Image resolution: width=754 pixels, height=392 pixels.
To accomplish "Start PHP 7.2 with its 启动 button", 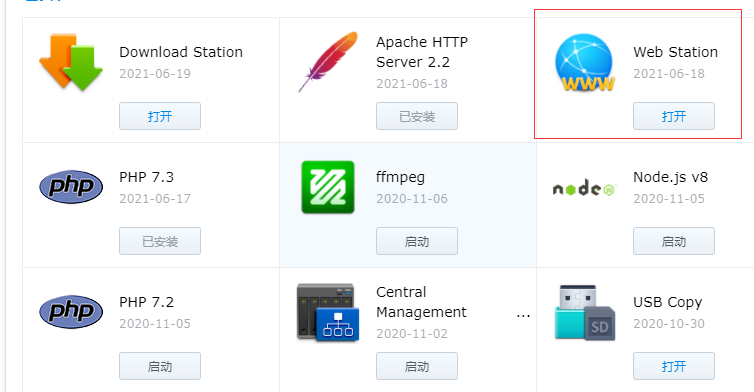I will 160,366.
